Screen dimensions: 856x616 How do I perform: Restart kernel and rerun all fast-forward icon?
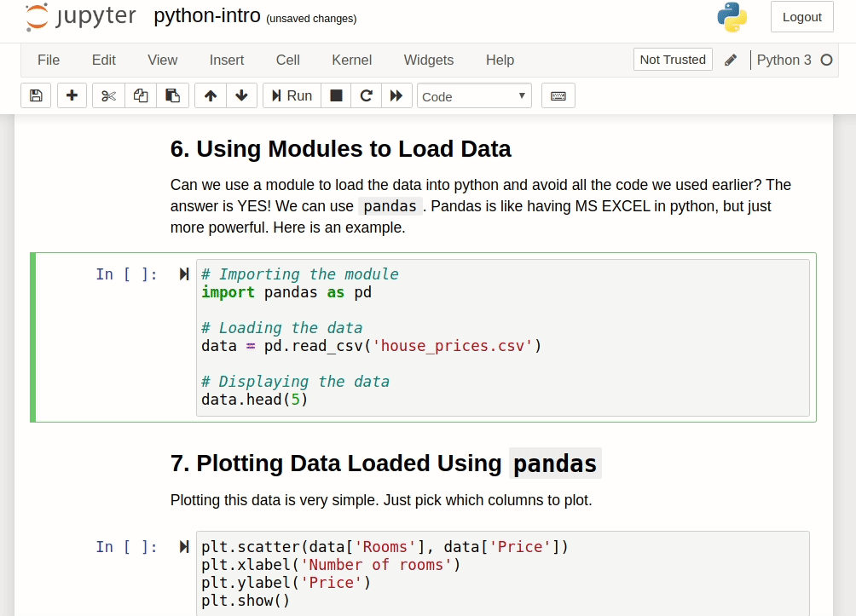(x=397, y=96)
